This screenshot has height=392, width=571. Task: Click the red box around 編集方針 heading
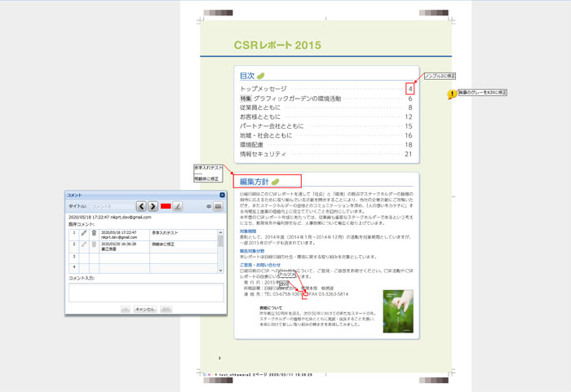(268, 181)
